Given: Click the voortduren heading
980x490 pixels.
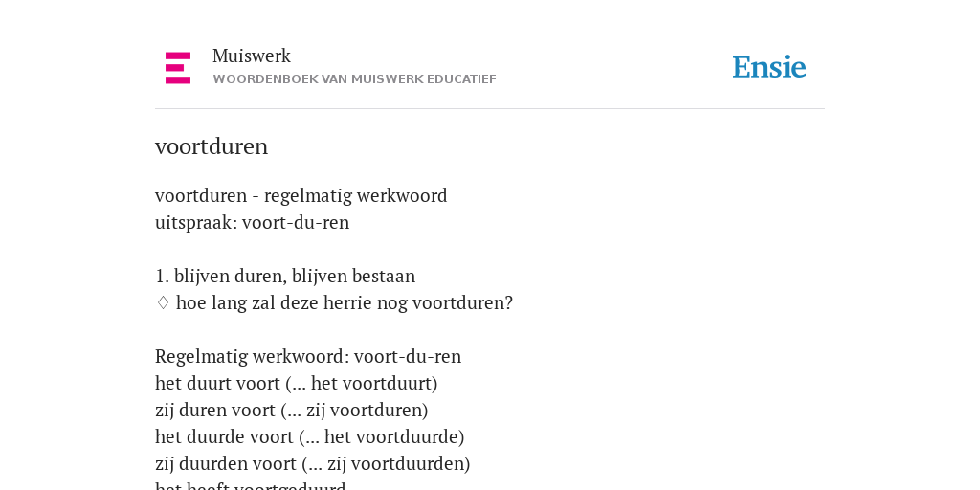Looking at the screenshot, I should pyautogui.click(x=212, y=146).
